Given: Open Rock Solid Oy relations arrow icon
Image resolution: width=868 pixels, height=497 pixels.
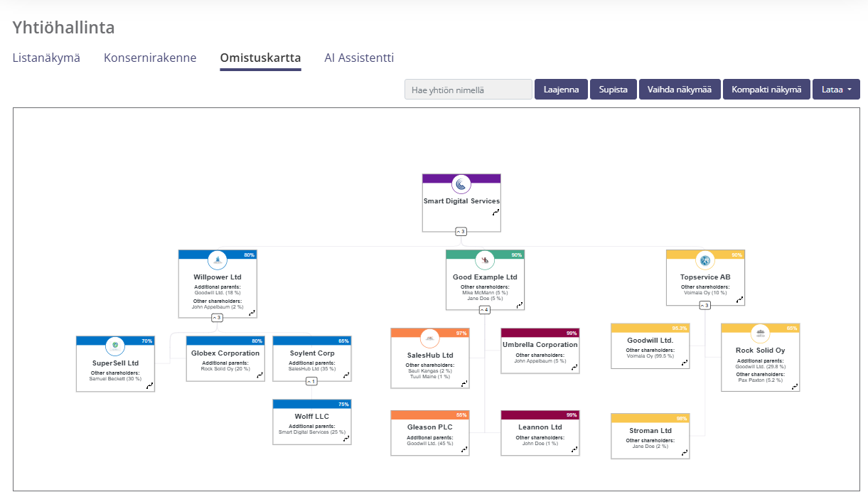Looking at the screenshot, I should (x=795, y=385).
